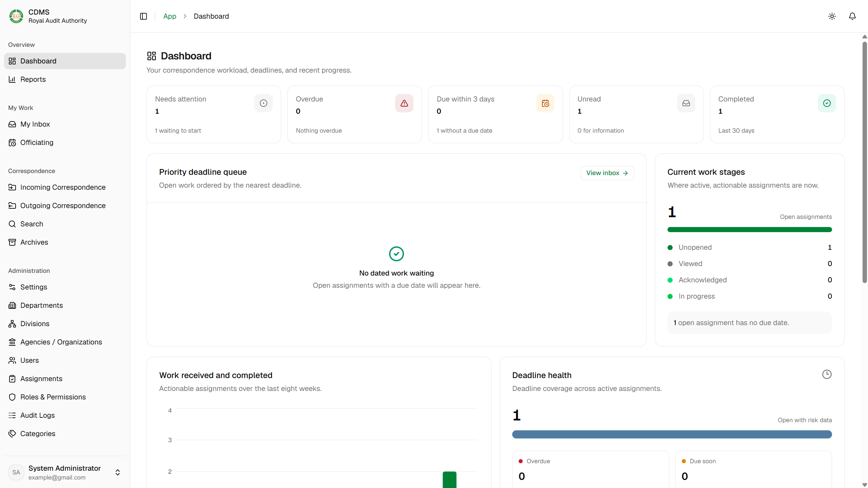
Task: Click the green Open assignments progress bar
Action: 750,230
